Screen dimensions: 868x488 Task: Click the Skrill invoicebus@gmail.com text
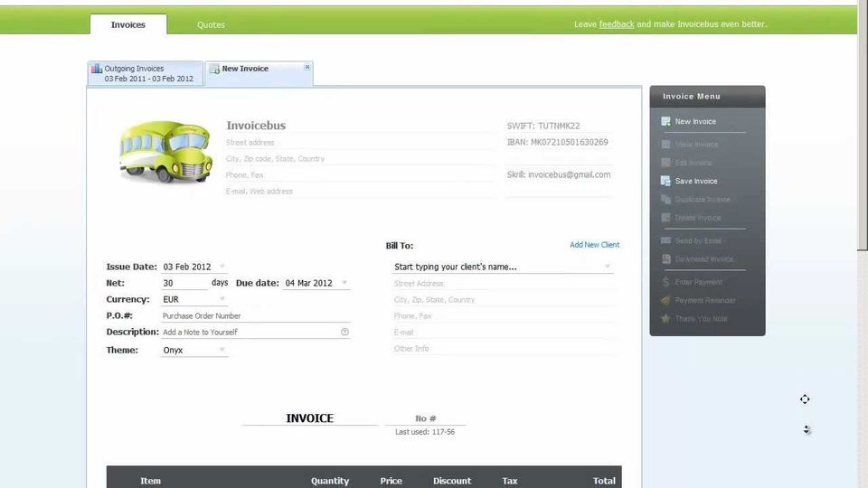559,174
